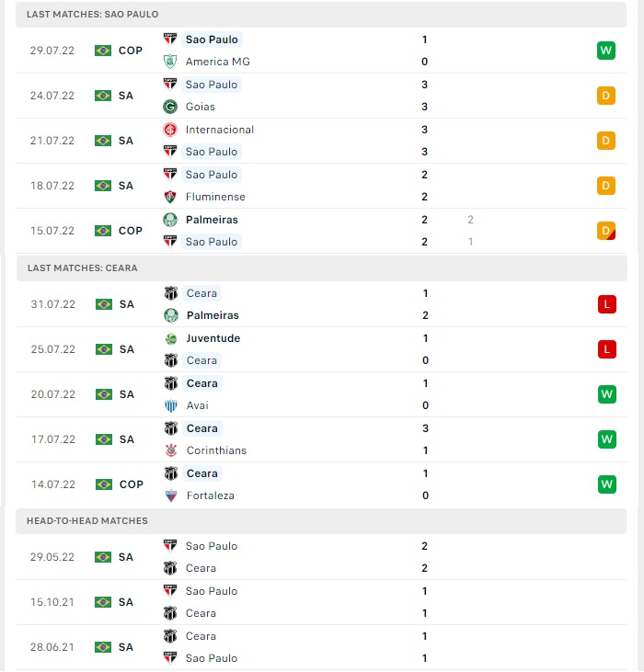Click the Fortaleza club crest icon
Image resolution: width=644 pixels, height=672 pixels.
171,495
